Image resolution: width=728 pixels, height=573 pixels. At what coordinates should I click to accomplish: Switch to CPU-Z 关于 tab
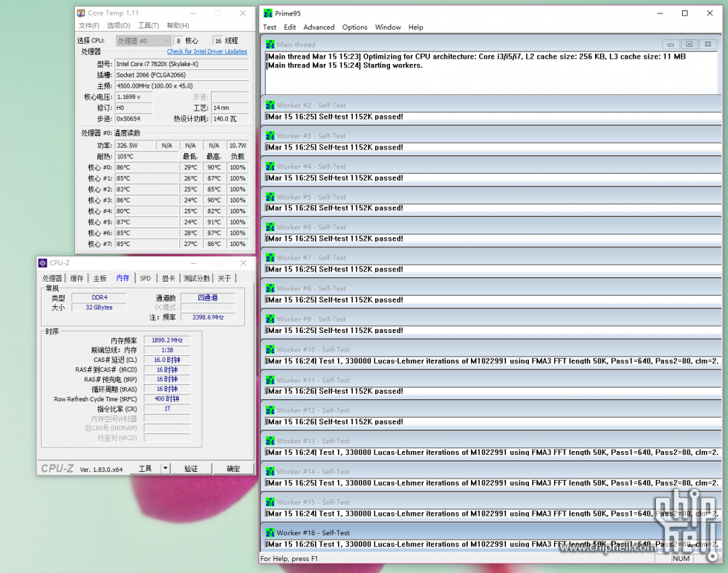224,278
